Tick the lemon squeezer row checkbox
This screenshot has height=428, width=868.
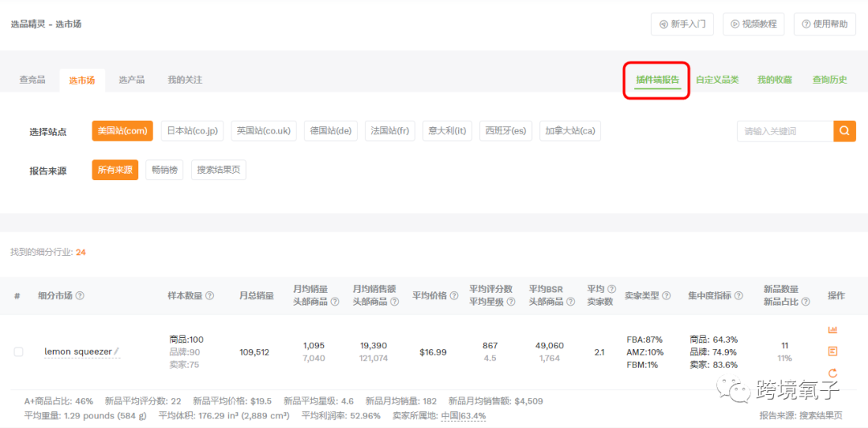tap(18, 352)
